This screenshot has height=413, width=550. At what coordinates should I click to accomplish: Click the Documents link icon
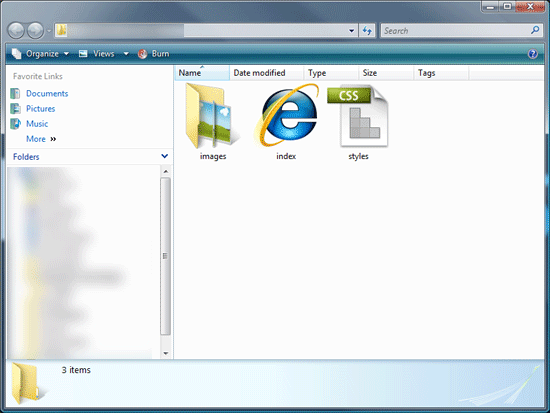[15, 94]
